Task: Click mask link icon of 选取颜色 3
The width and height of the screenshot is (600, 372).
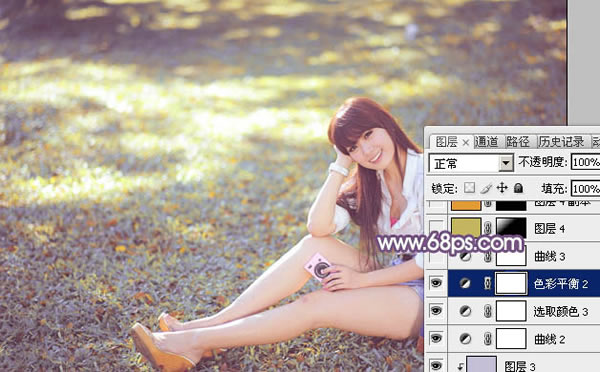Action: [488, 311]
